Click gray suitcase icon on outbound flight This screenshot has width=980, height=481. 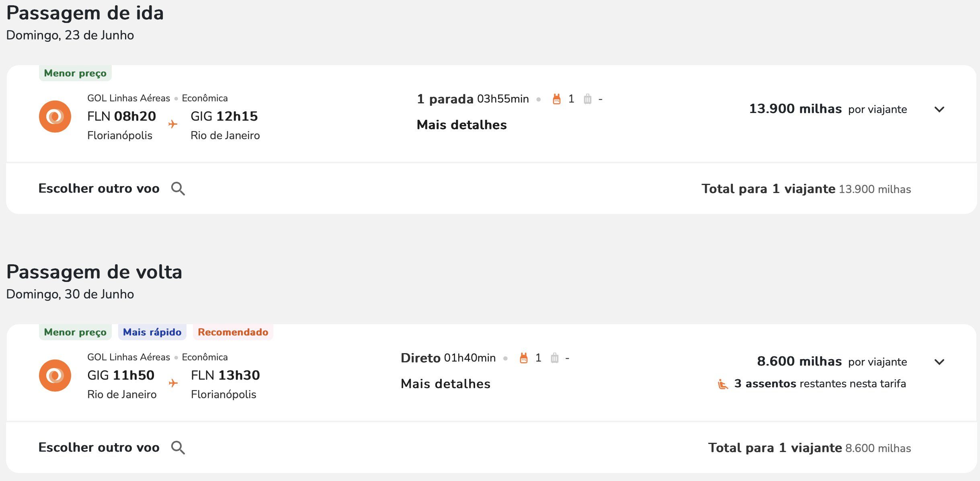click(x=588, y=99)
